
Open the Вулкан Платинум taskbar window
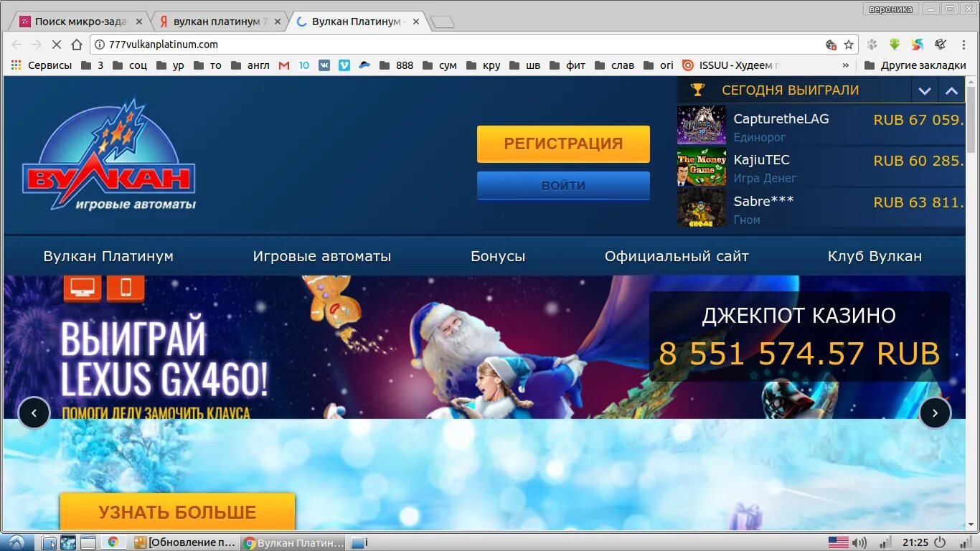(294, 542)
